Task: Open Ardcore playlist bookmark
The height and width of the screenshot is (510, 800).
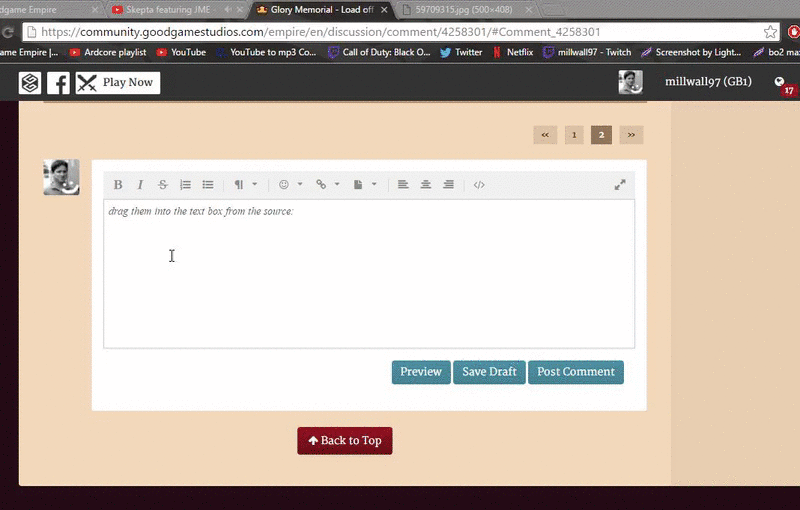Action: (108, 52)
